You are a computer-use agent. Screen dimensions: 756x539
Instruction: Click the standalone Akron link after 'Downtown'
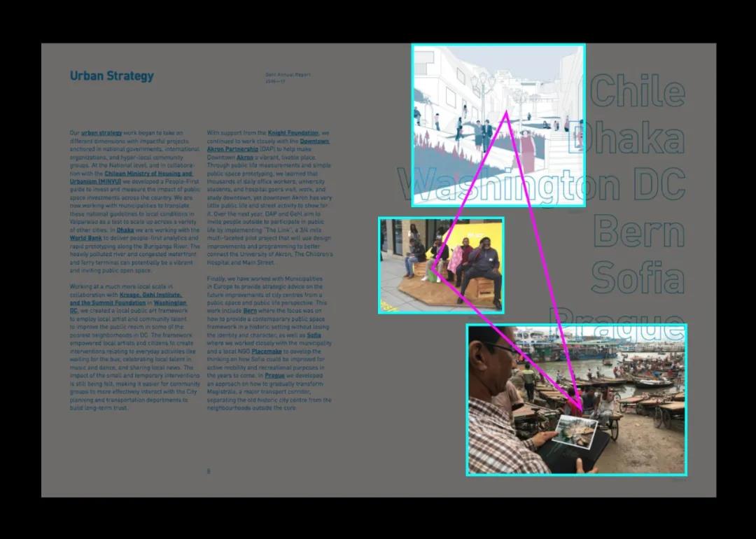click(x=245, y=157)
